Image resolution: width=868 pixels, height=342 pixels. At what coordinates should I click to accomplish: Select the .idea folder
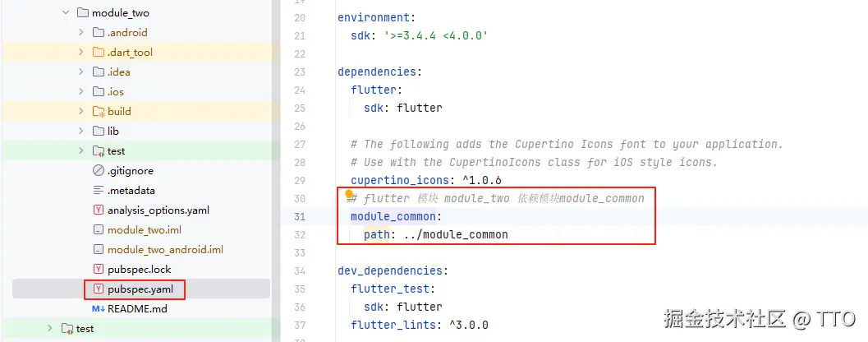coord(118,72)
